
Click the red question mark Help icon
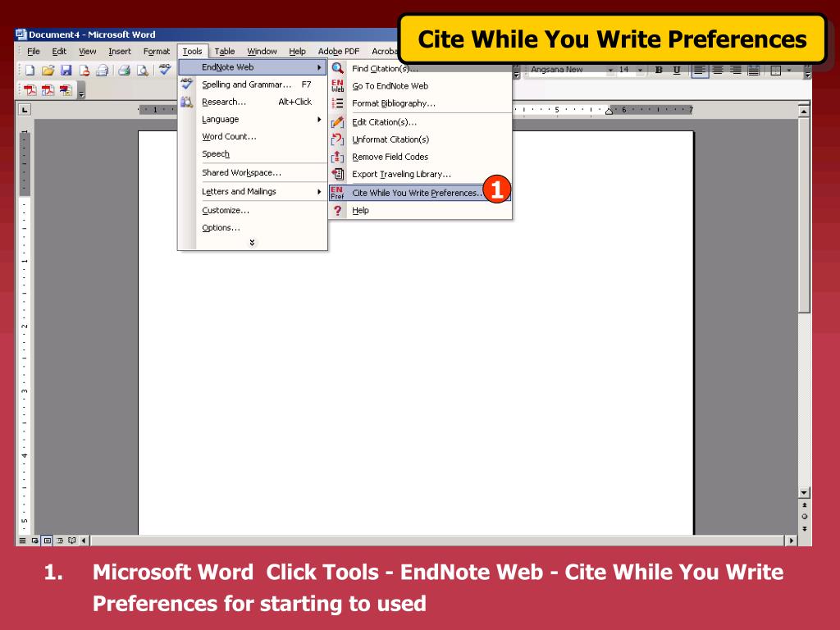[337, 211]
